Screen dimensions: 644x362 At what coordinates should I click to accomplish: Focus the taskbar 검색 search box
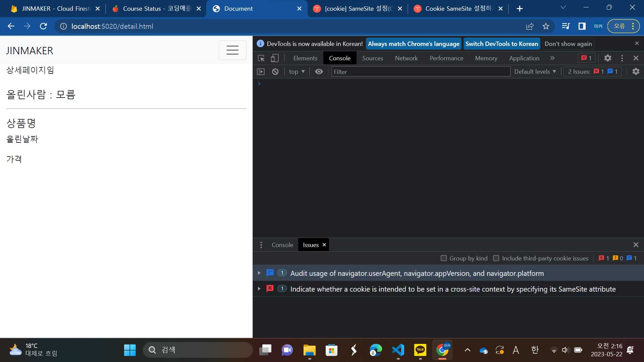pyautogui.click(x=198, y=350)
